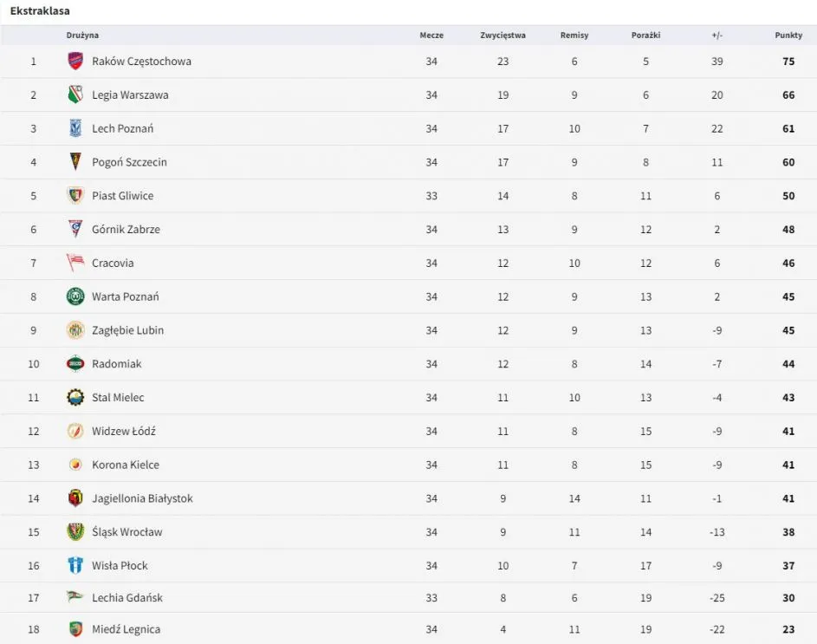This screenshot has height=644, width=817.
Task: Open the Jagiellonia Białystok team link
Action: pos(142,498)
